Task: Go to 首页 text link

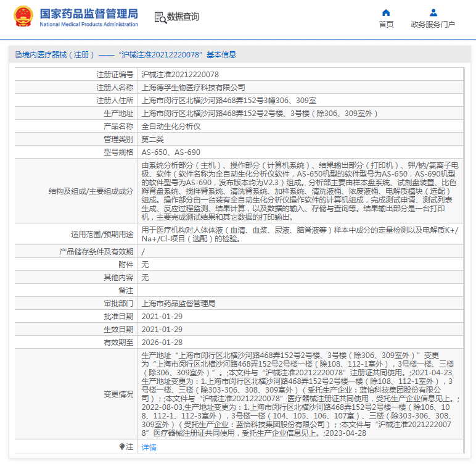Action: coord(386,24)
